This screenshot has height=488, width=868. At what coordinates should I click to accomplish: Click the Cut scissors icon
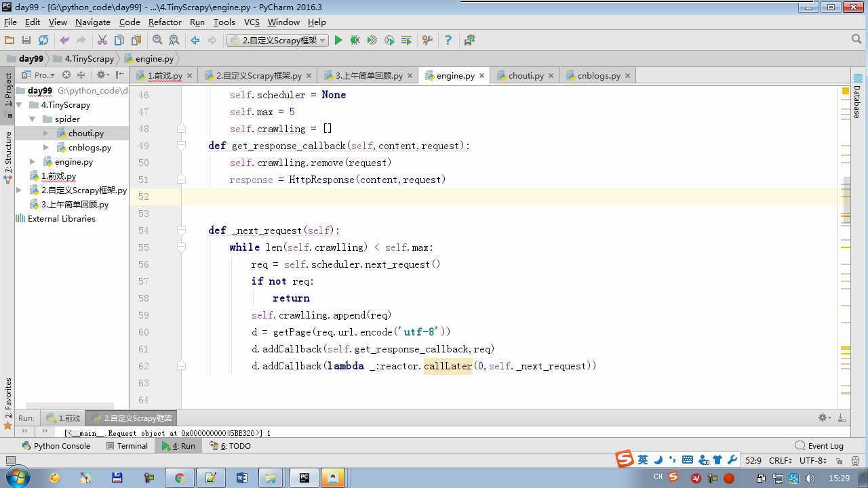[102, 41]
